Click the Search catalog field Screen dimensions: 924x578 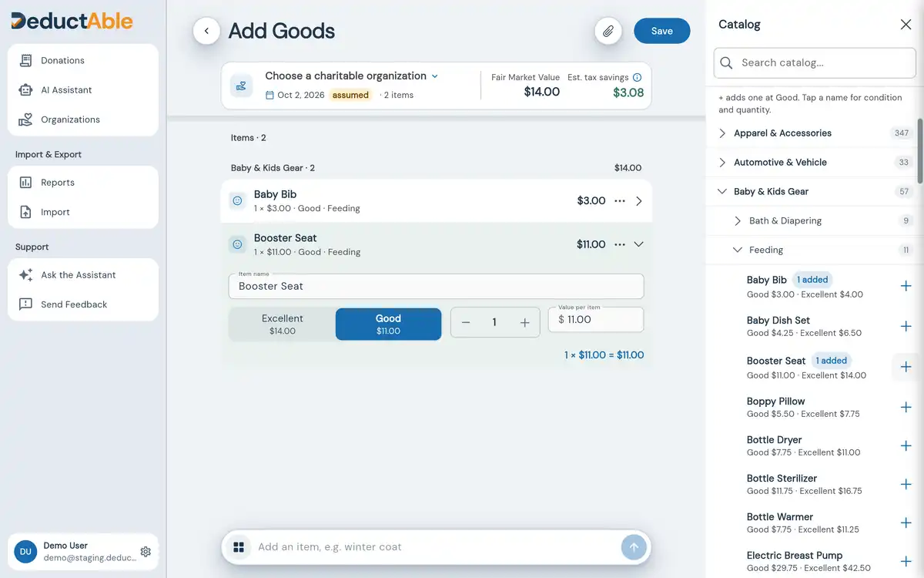pyautogui.click(x=815, y=63)
